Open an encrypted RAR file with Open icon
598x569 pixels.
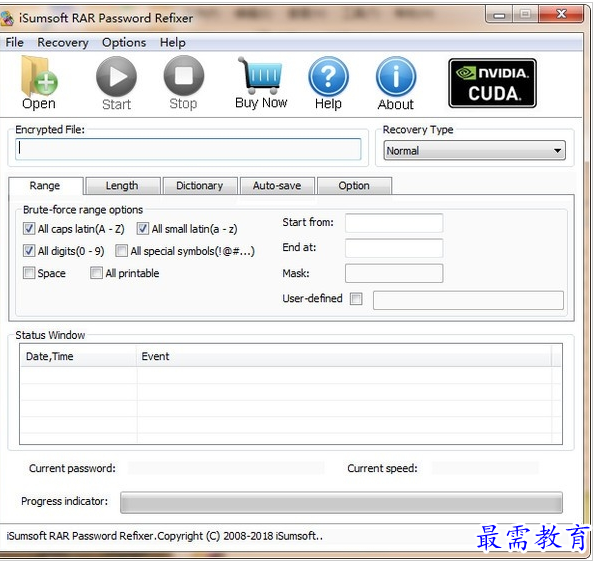tap(39, 82)
